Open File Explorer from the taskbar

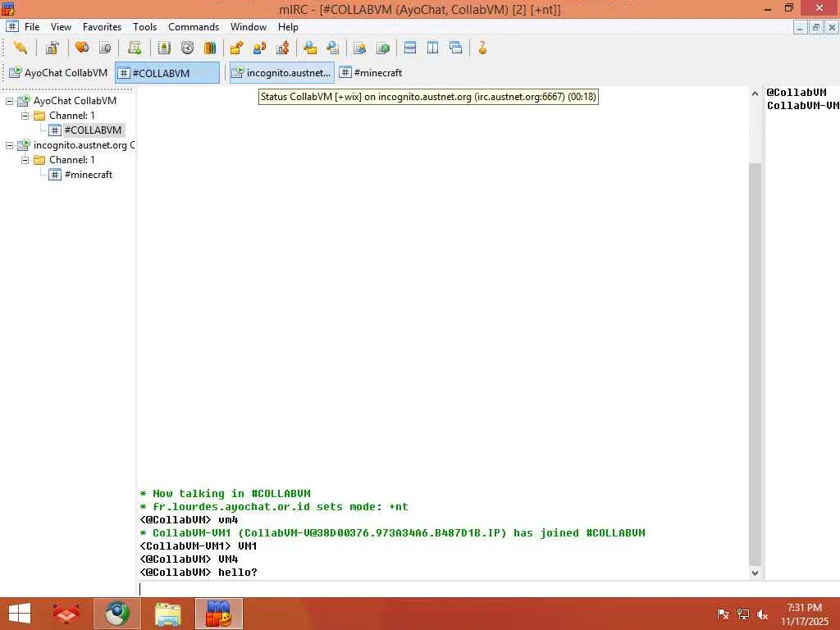[x=168, y=614]
